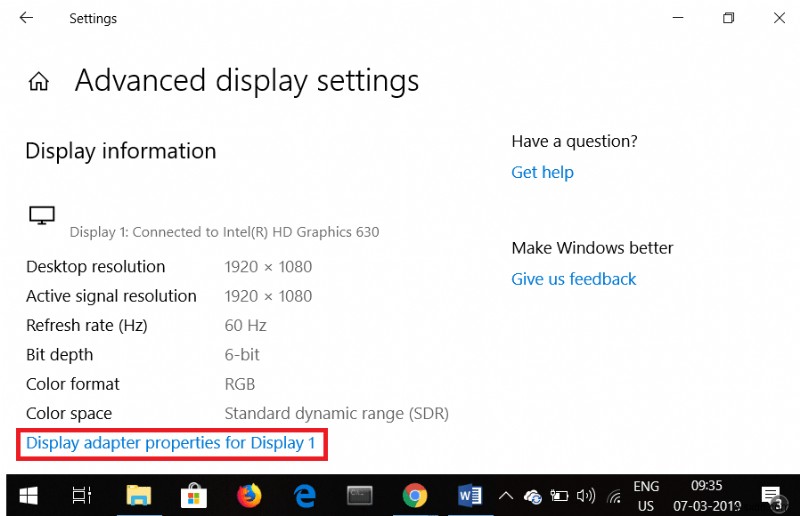Click the Desktop resolution label
Screen dimensions: 800x516
click(95, 267)
